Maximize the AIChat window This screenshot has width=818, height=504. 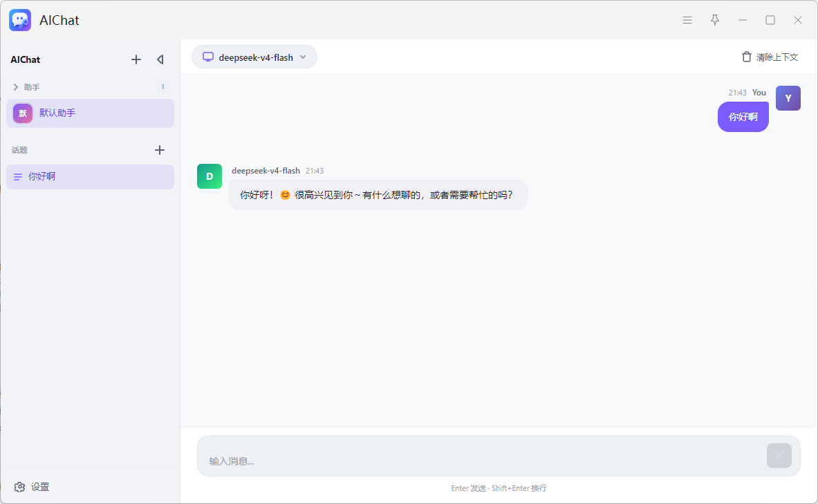coord(770,20)
